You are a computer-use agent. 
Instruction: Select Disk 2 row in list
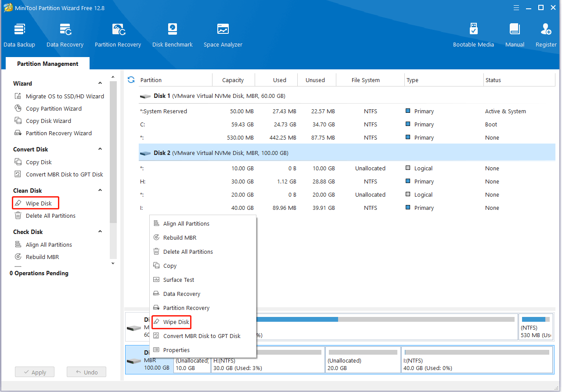click(x=347, y=153)
